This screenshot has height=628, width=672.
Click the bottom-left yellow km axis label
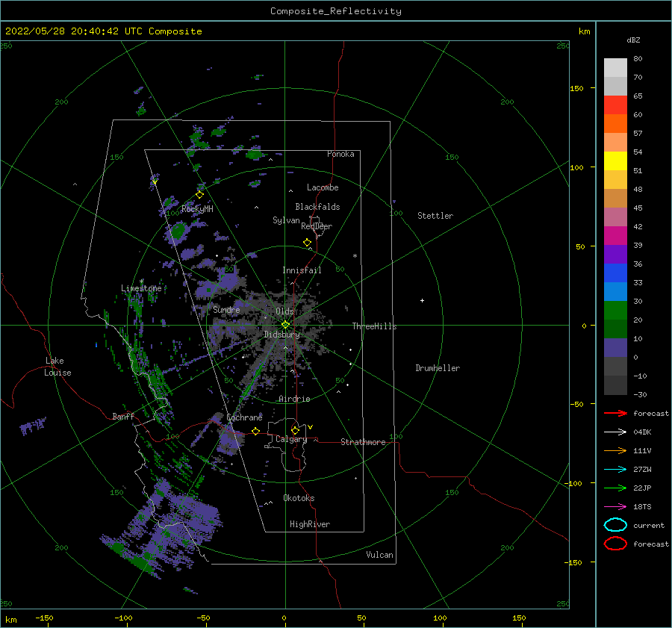point(10,620)
